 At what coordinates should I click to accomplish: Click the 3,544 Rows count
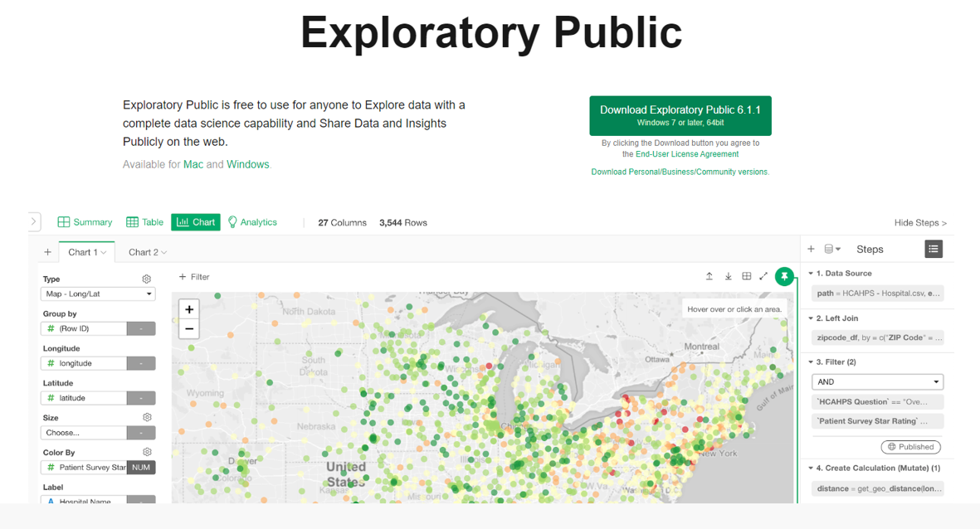click(403, 222)
